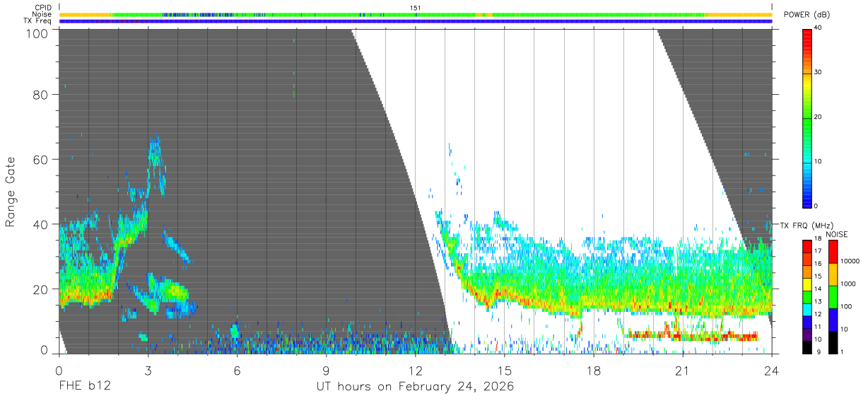Click the 15 hour tick on UT axis
The height and width of the screenshot is (401, 868).
click(x=504, y=370)
